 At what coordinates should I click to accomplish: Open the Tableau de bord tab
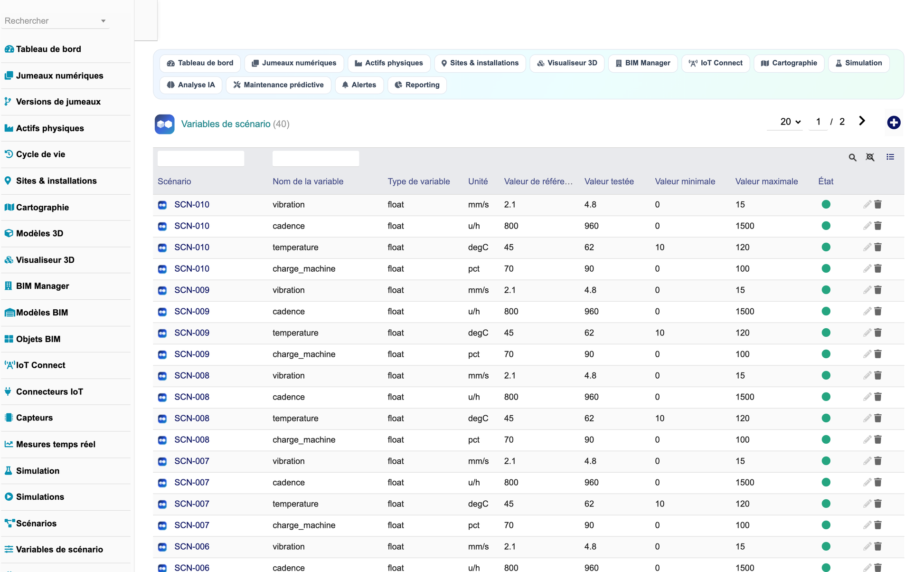pyautogui.click(x=200, y=63)
